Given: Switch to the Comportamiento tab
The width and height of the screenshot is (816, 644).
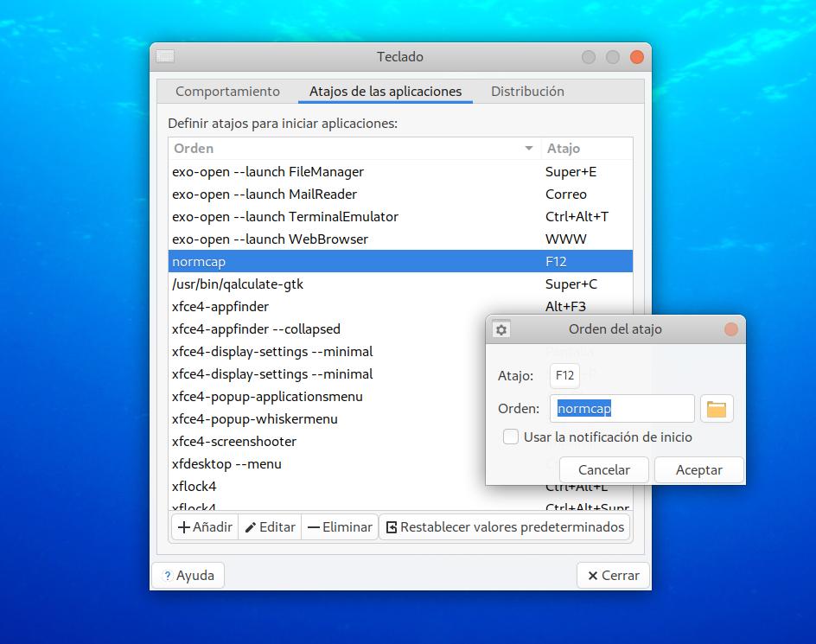Looking at the screenshot, I should point(227,92).
